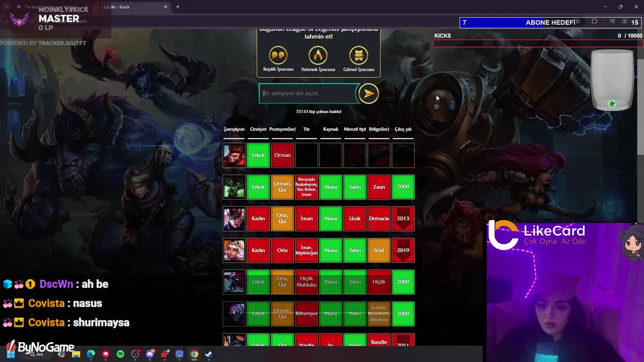Click the Şampiyon column header
Screen dimensions: 644x362
234,129
